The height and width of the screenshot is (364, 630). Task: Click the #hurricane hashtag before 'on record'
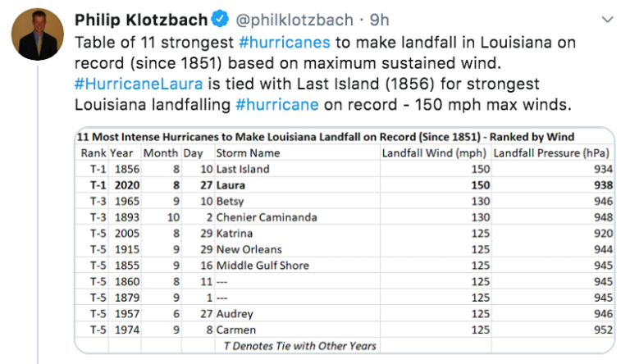point(276,106)
